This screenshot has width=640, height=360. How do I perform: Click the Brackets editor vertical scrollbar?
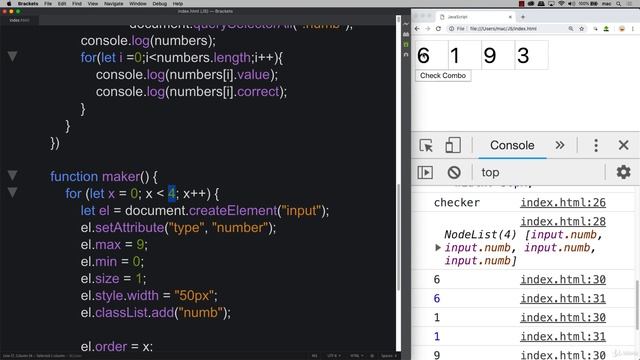pos(398,237)
